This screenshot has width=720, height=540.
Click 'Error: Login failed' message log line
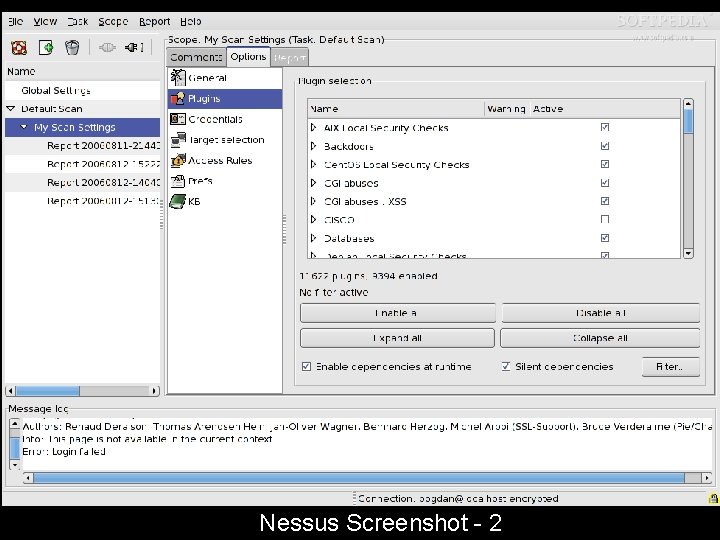click(64, 451)
